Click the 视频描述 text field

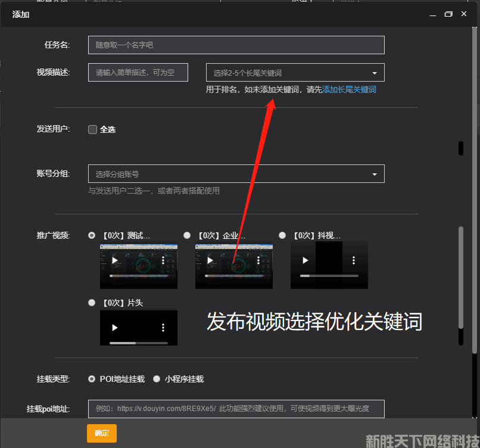pos(138,73)
